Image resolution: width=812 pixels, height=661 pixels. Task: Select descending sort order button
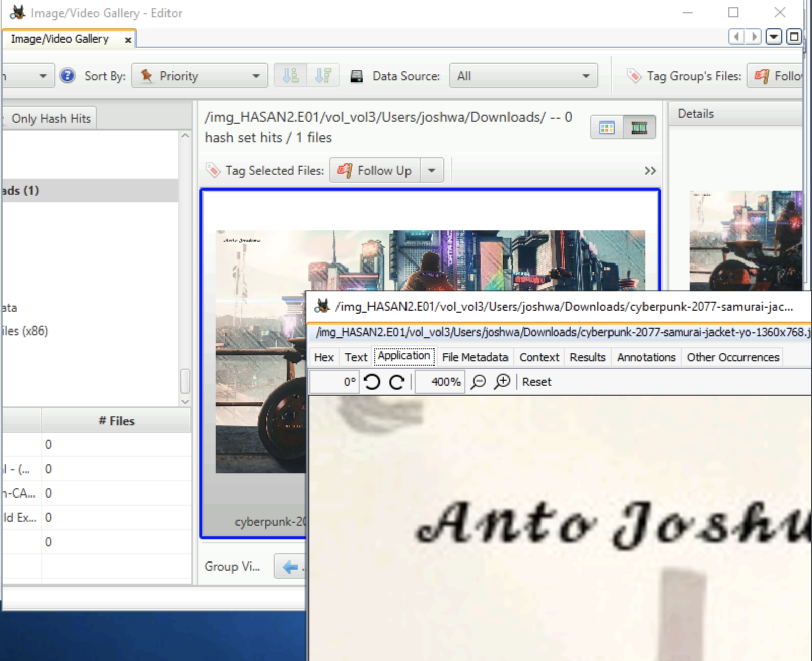point(323,76)
